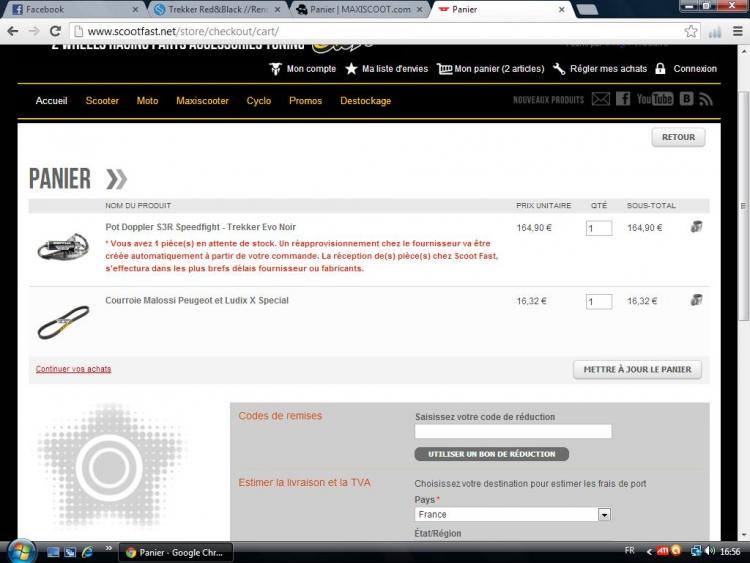Open the blog B icon
The image size is (750, 563).
point(686,99)
